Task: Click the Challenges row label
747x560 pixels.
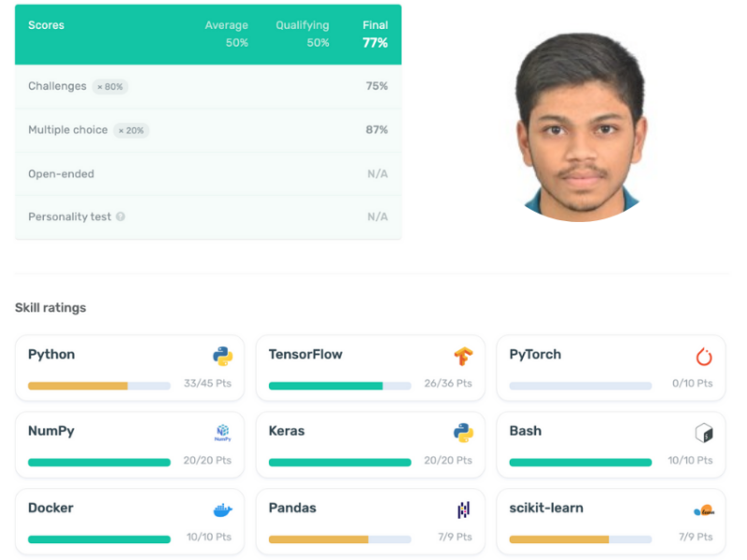Action: pos(57,86)
